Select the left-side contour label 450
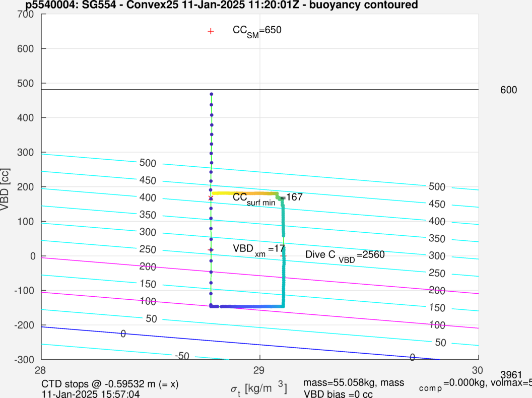Image resolution: width=532 pixels, height=398 pixels. [x=148, y=180]
